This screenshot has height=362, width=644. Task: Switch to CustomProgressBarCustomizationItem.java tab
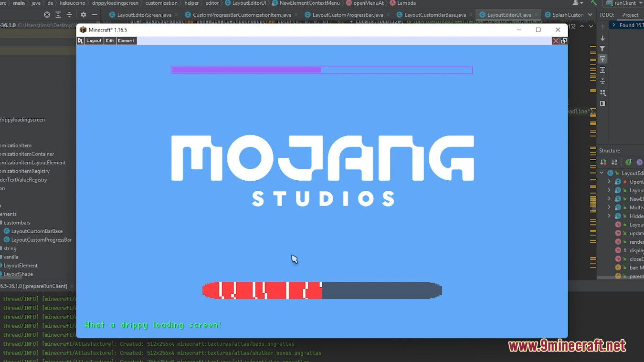(242, 15)
